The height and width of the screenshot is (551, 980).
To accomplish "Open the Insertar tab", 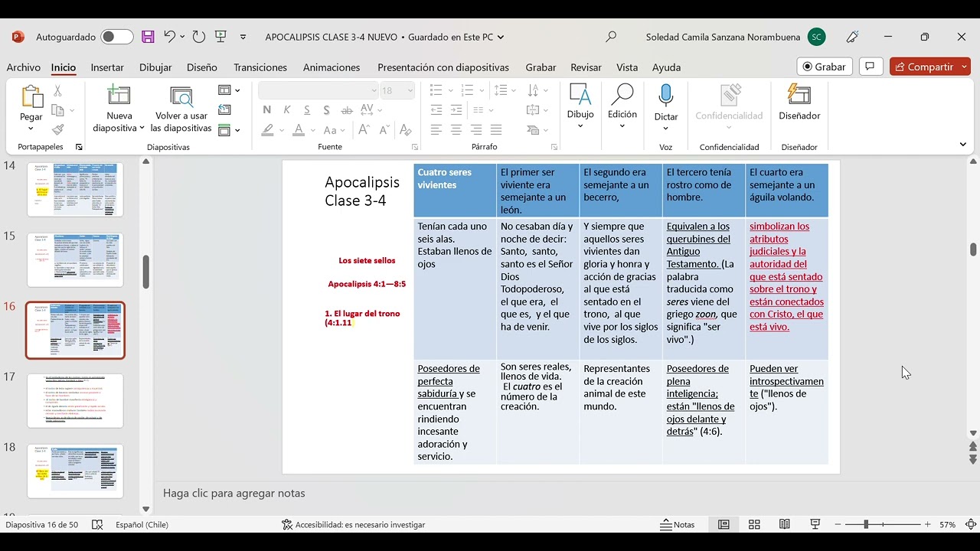I will point(107,67).
